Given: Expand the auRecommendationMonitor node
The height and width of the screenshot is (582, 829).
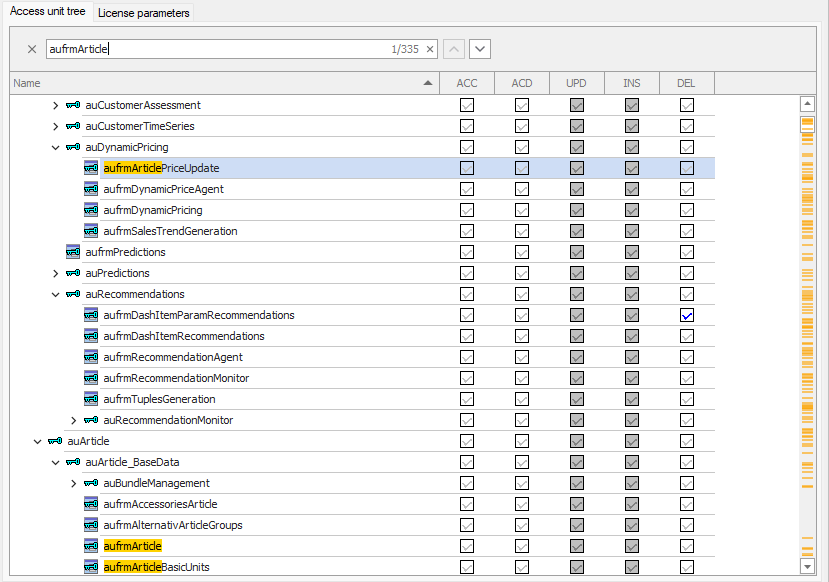Looking at the screenshot, I should (x=73, y=420).
